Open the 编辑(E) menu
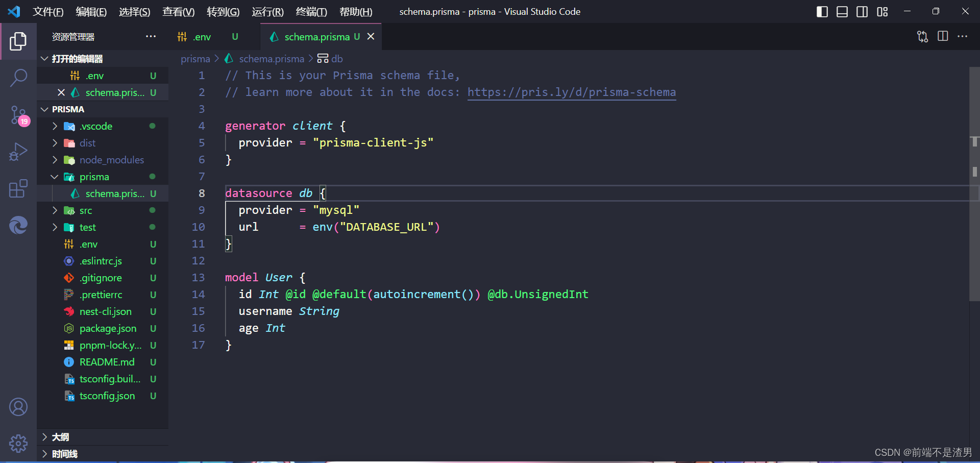The width and height of the screenshot is (980, 463). tap(91, 12)
